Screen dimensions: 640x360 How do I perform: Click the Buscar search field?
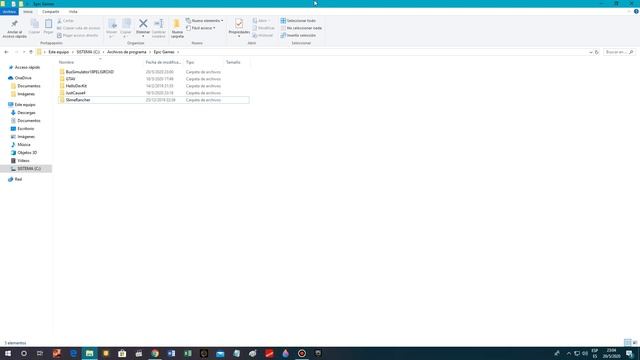point(619,52)
